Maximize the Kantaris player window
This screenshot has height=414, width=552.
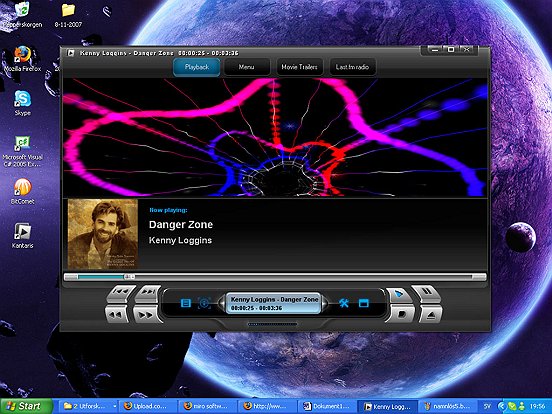coord(451,50)
